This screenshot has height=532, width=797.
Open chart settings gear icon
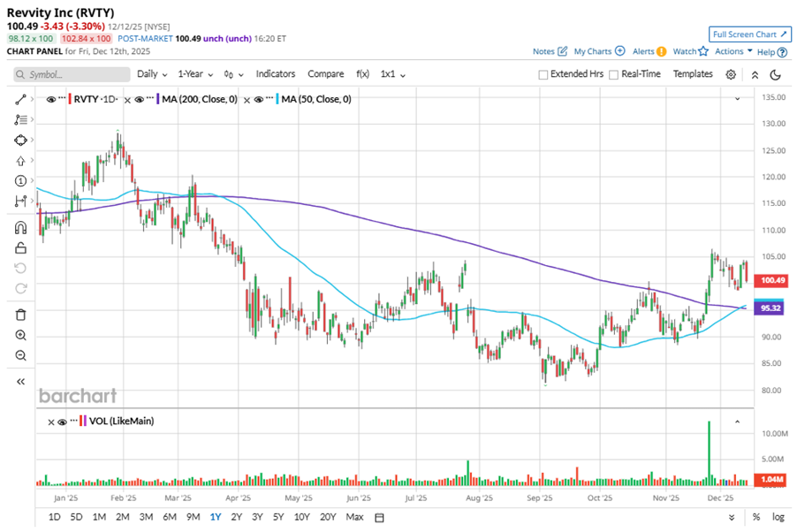731,74
